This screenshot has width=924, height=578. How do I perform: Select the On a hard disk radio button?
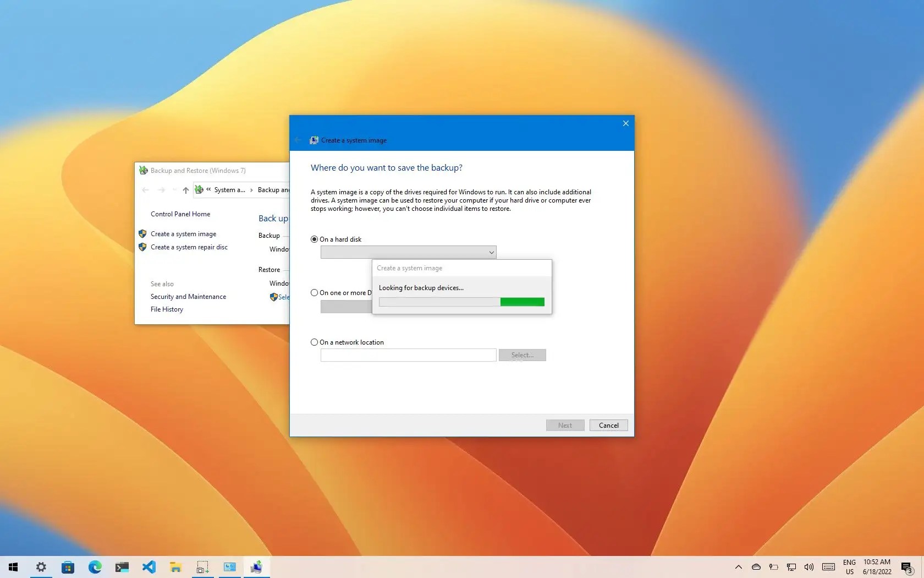pos(314,239)
